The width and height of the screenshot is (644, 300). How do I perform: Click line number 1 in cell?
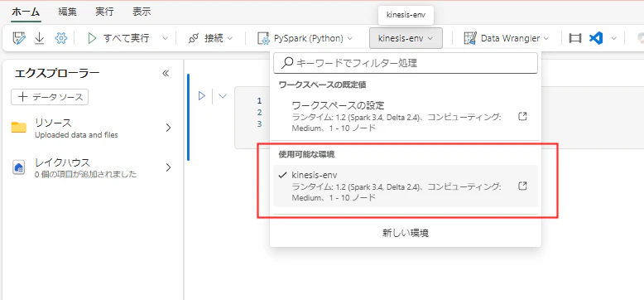tap(259, 100)
